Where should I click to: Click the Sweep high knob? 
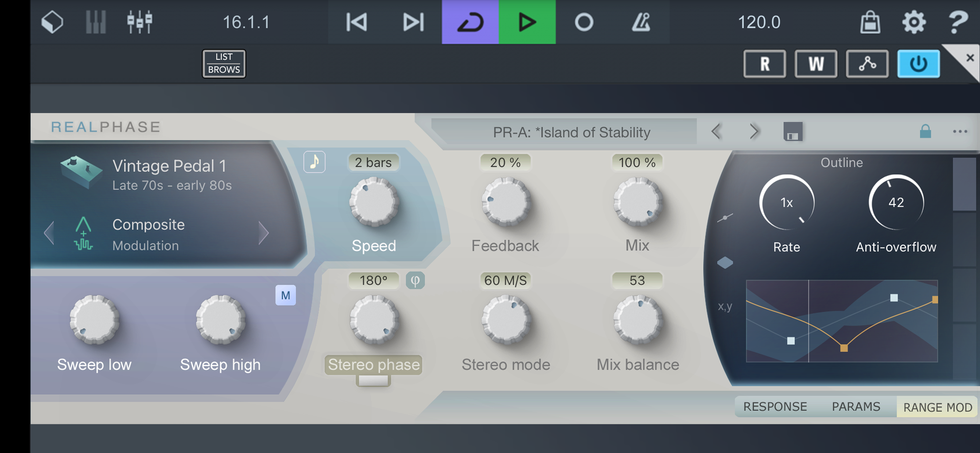click(220, 320)
